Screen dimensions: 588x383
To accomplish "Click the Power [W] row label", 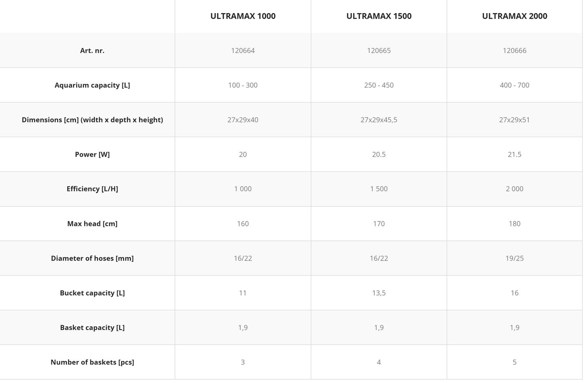I will pos(92,155).
